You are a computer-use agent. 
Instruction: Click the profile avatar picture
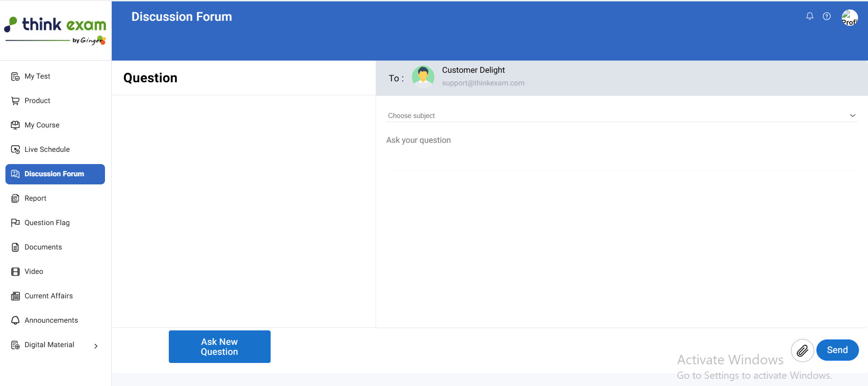coord(849,18)
